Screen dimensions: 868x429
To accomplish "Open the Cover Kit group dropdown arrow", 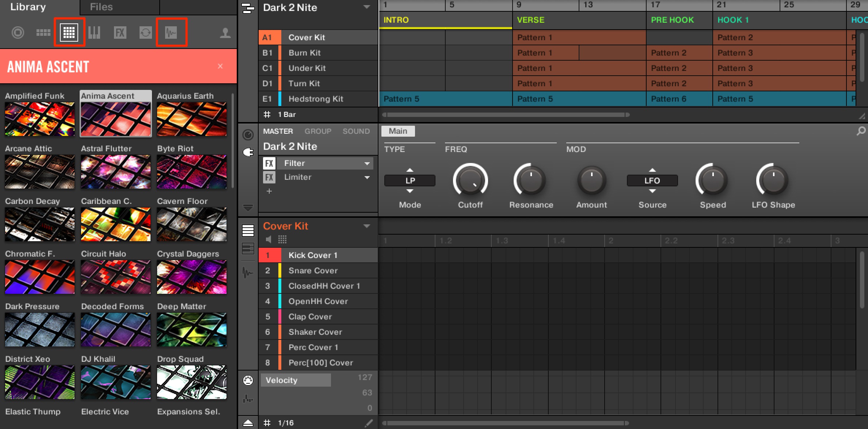I will [367, 226].
